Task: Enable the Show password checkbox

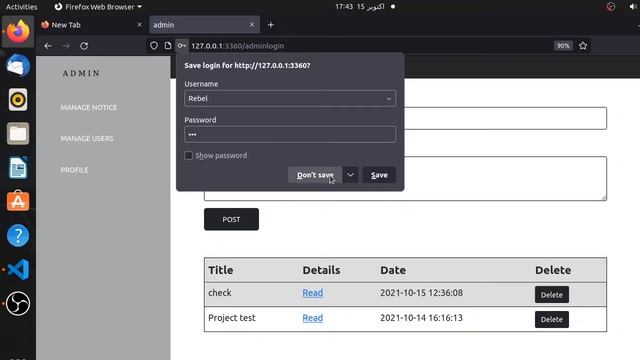Action: pos(188,156)
